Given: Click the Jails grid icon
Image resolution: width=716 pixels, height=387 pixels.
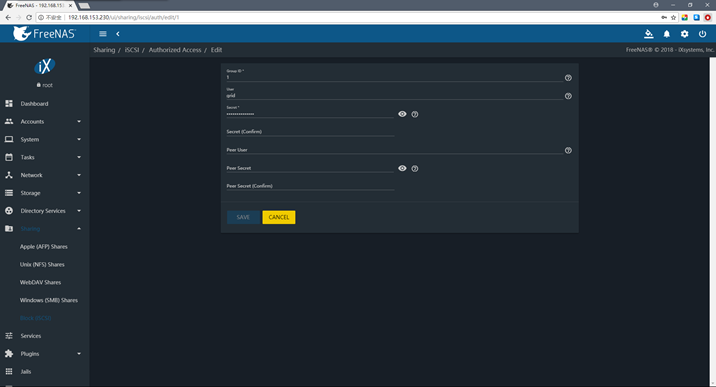Looking at the screenshot, I should 9,371.
